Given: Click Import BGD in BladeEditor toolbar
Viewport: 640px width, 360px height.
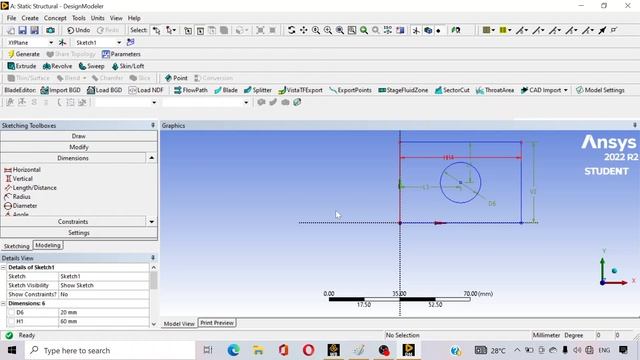Looking at the screenshot, I should (x=60, y=90).
